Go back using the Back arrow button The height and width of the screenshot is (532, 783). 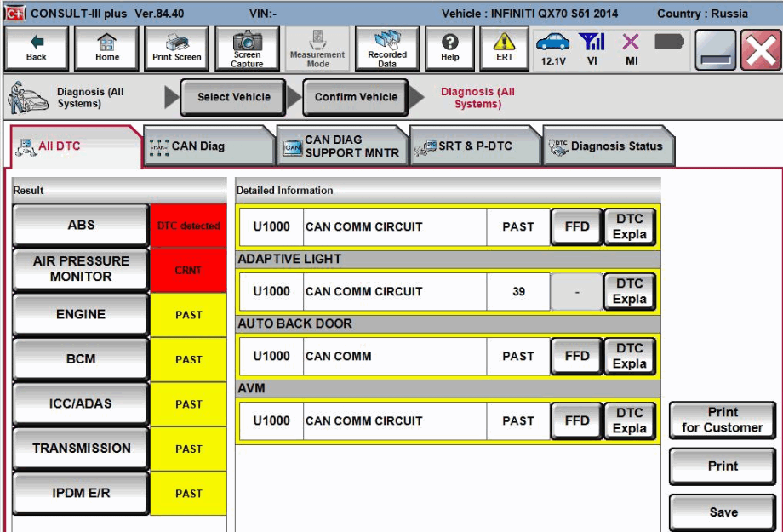click(x=37, y=49)
